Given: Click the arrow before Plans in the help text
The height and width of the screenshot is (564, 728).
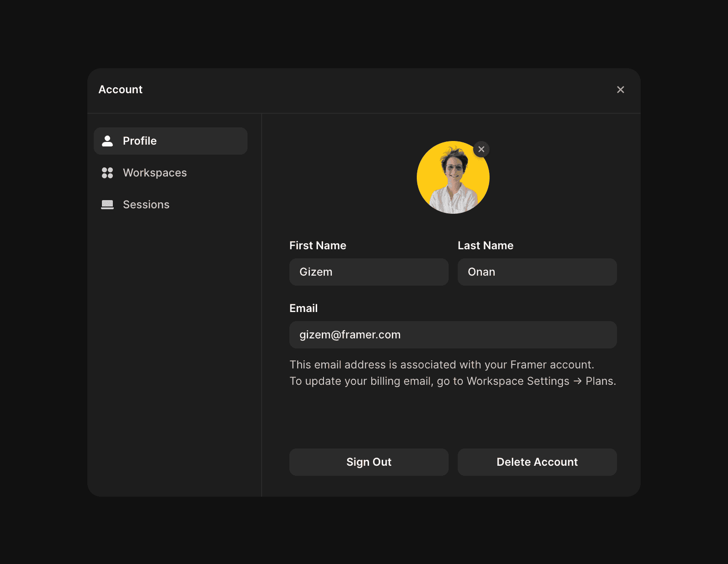Looking at the screenshot, I should click(x=577, y=381).
